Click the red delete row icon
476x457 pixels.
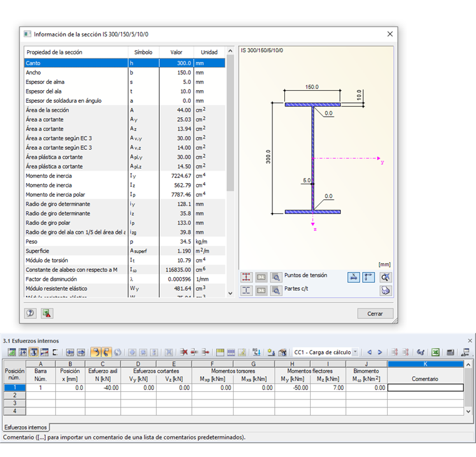pyautogui.click(x=184, y=352)
